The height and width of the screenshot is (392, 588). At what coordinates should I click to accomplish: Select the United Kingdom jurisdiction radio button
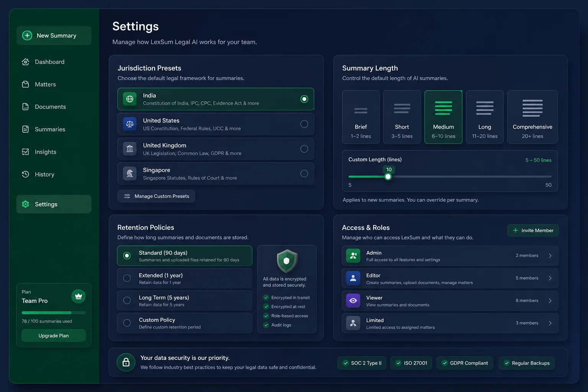point(304,149)
